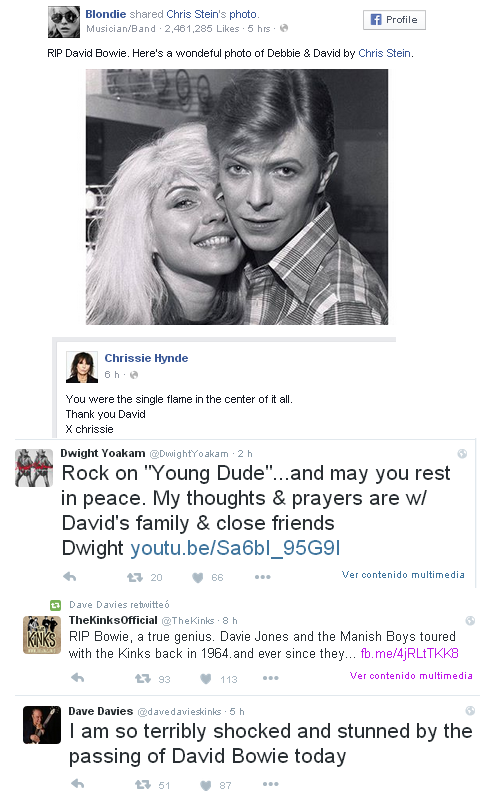The image size is (498, 805).
Task: Open the Blondie page link
Action: 105,14
